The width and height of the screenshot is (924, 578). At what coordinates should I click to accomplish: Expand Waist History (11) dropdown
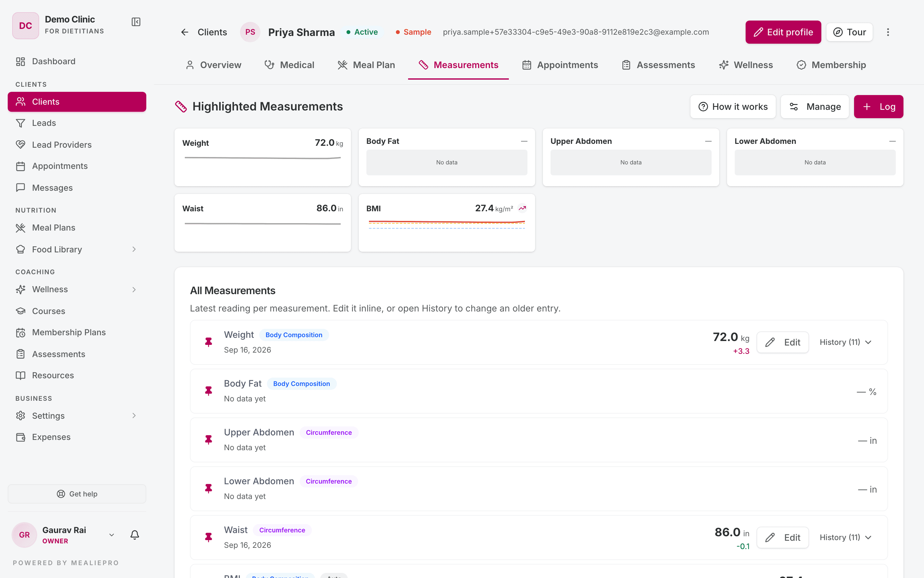point(846,538)
